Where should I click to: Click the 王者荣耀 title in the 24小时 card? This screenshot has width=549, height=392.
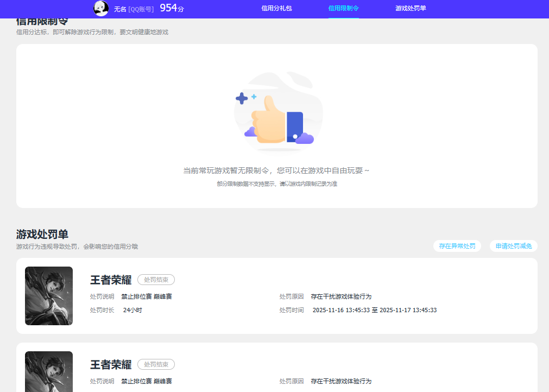point(111,280)
